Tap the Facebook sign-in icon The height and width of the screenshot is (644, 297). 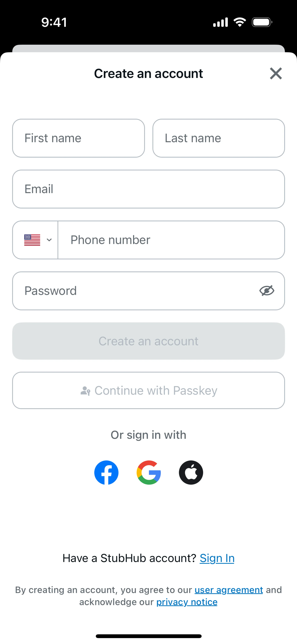(x=106, y=472)
